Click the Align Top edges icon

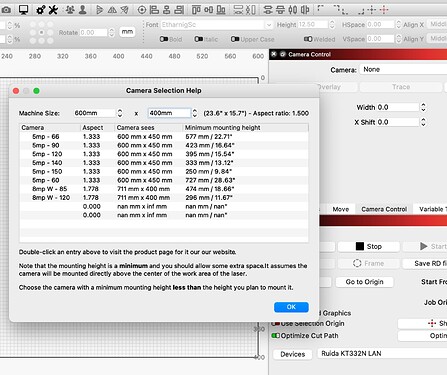196,10
